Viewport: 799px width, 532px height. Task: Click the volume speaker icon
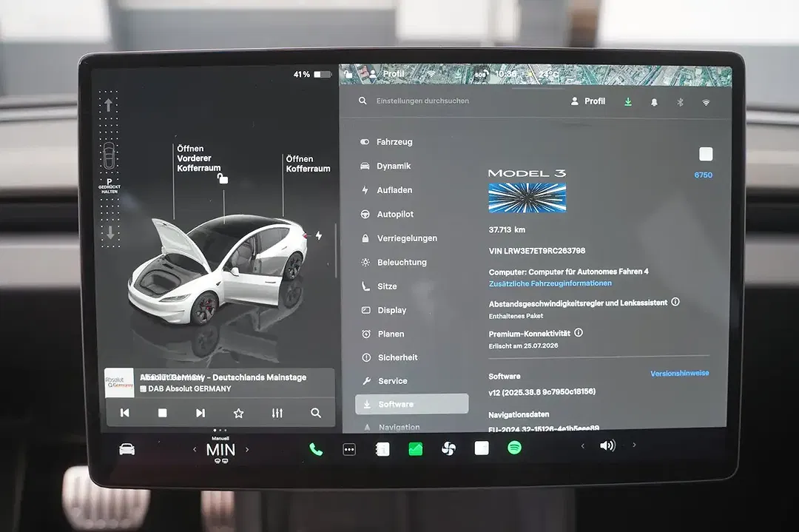(x=607, y=446)
